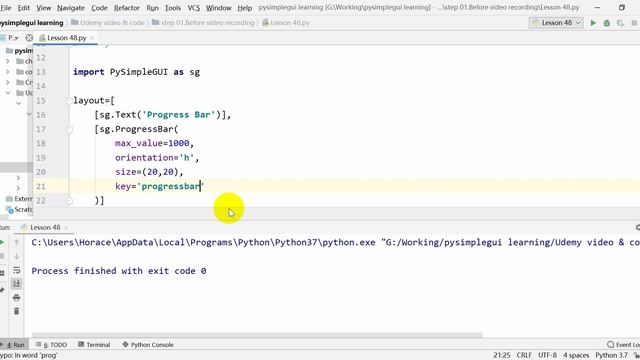Screen dimensions: 640x360
Task: Click the 'Udemy video & code' breadcrumb
Action: [x=108, y=23]
